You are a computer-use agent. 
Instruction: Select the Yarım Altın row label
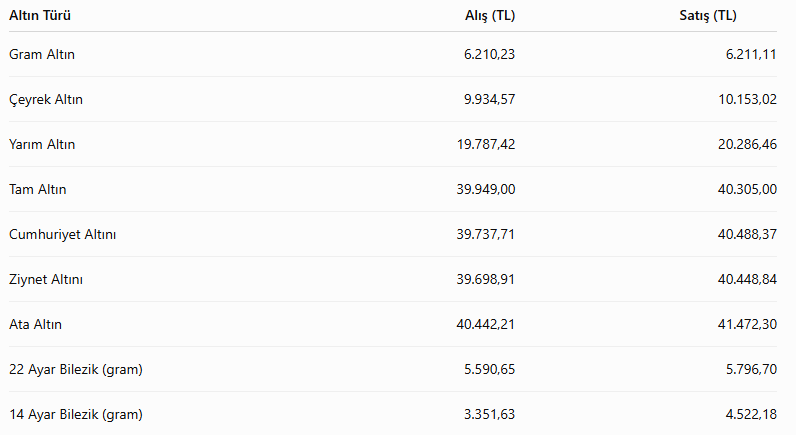(x=42, y=145)
